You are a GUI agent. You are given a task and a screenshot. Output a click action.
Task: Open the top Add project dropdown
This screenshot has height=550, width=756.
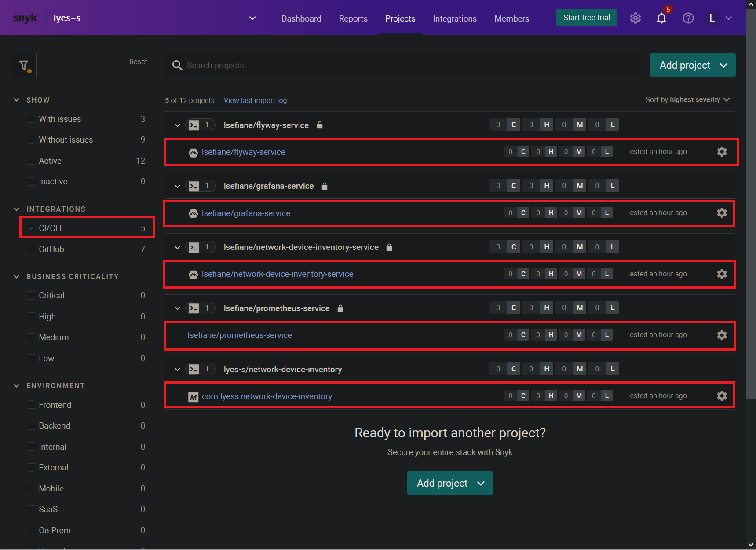[693, 65]
